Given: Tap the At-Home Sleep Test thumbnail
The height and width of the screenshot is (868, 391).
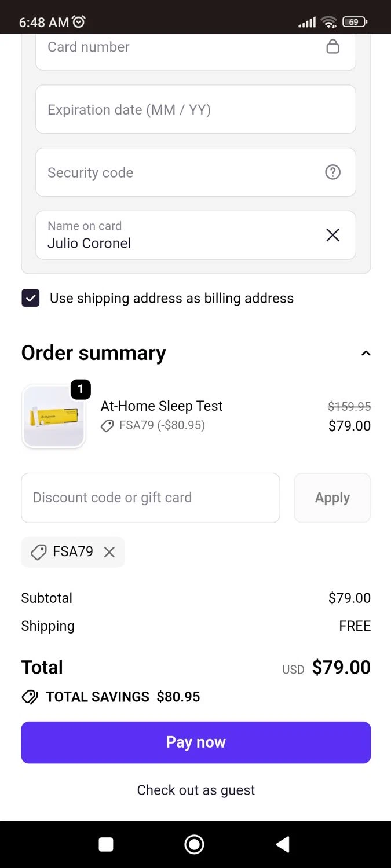Looking at the screenshot, I should point(54,417).
